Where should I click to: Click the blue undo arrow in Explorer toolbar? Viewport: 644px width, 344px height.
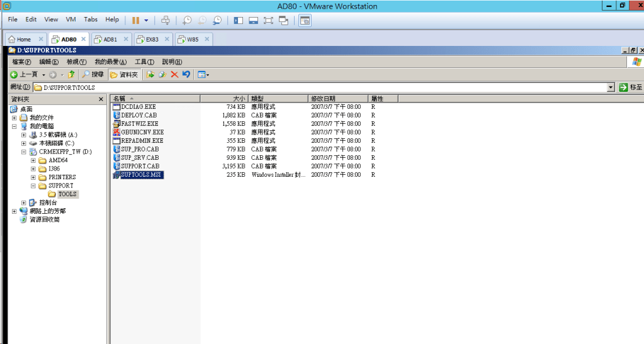(x=186, y=74)
